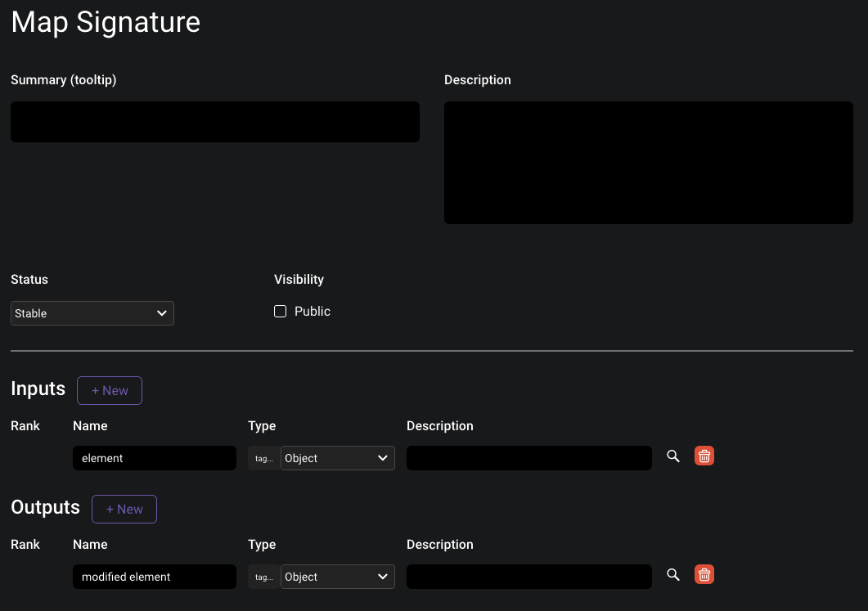
Task: Click the tag button beside modified element's type
Action: coord(263,577)
